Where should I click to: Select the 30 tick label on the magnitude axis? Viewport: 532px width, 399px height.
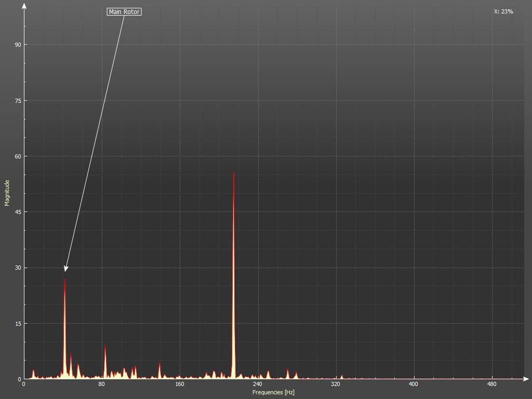18,268
